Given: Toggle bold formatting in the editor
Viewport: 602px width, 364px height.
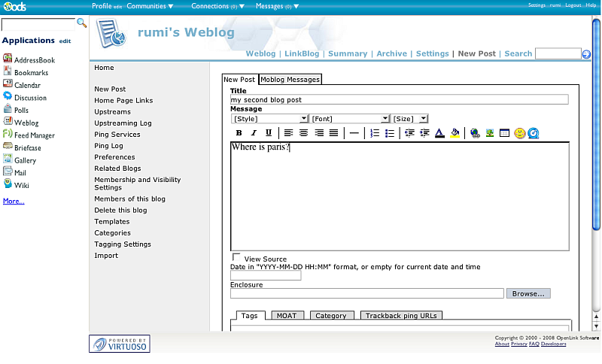Looking at the screenshot, I should pos(239,133).
